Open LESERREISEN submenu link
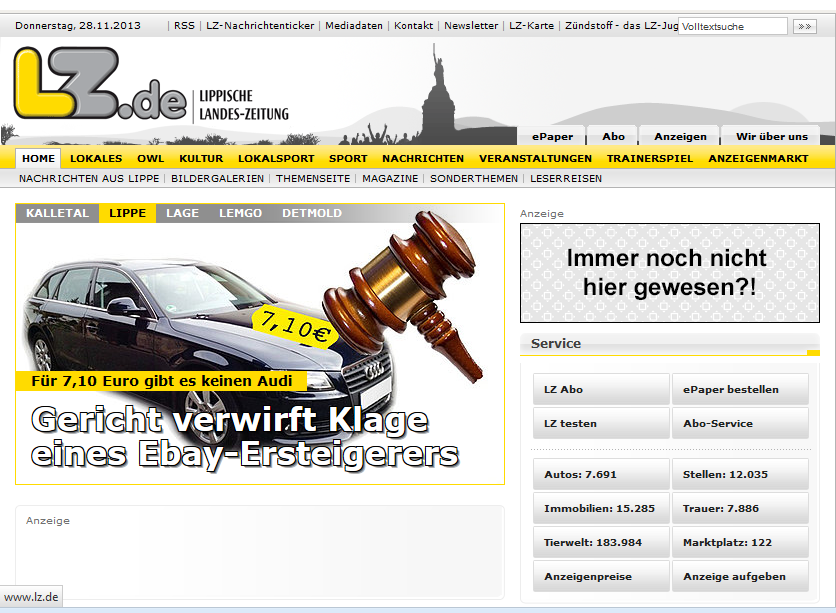This screenshot has width=836, height=613. pyautogui.click(x=566, y=179)
